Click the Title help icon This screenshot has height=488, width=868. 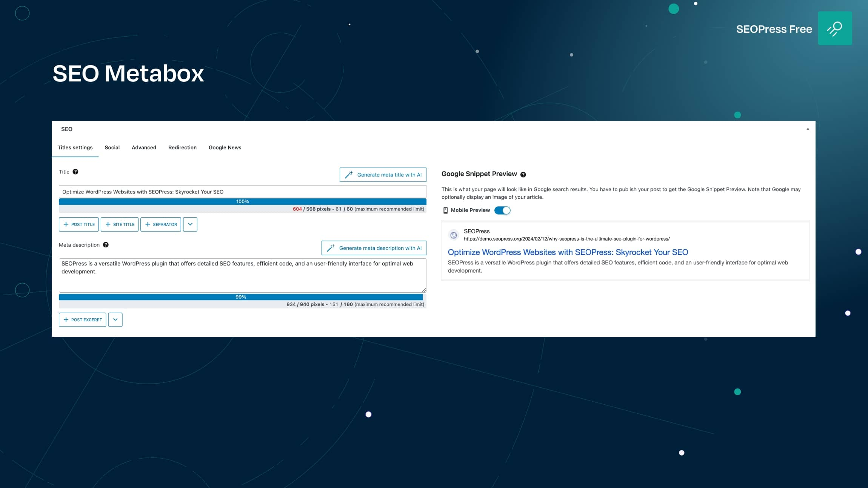76,172
